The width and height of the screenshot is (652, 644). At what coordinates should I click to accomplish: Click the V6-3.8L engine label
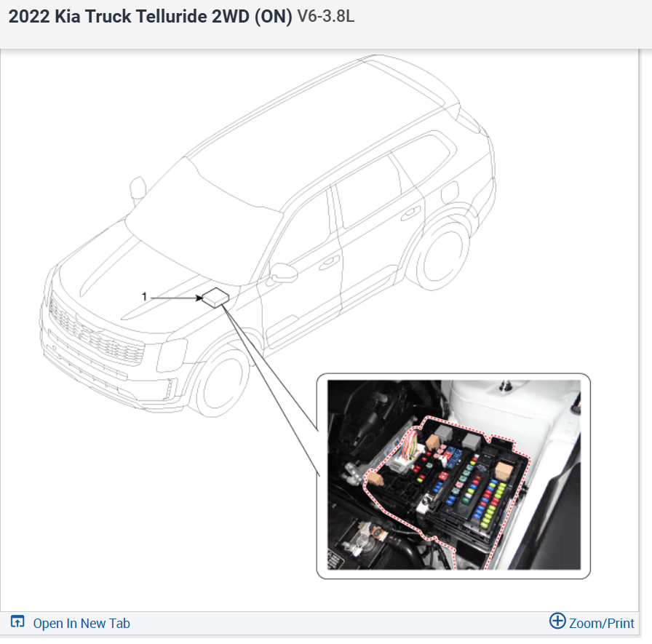click(325, 17)
